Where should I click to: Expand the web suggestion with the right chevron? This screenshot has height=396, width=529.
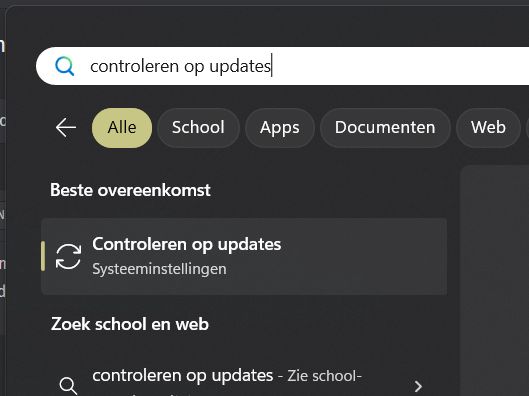pos(418,386)
